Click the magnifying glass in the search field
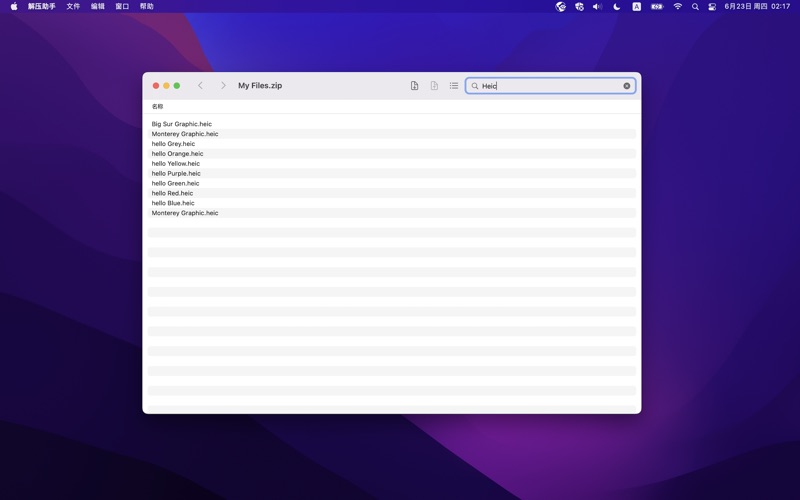Screen dimensions: 800x500 (474, 86)
